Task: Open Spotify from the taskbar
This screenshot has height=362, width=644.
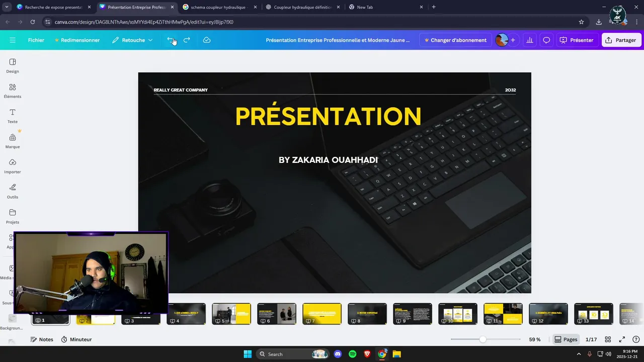Action: click(x=353, y=354)
